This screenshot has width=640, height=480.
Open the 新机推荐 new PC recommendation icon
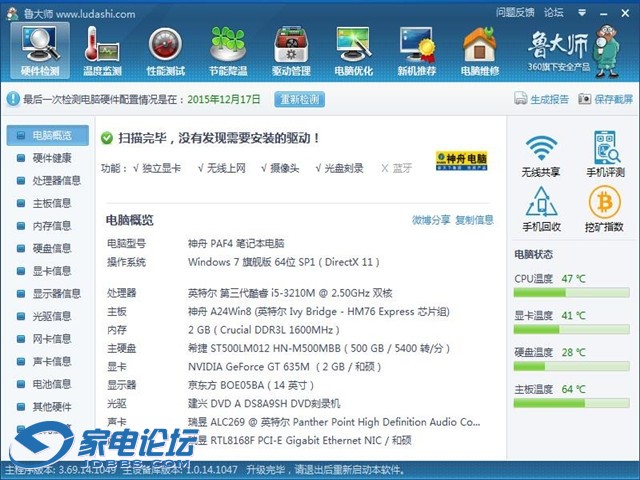(417, 51)
